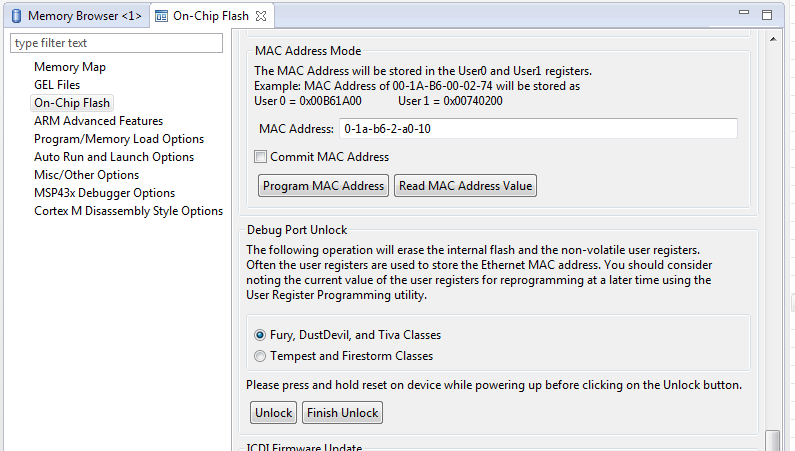Close the On-Chip Flash tab
This screenshot has width=795, height=451.
click(x=261, y=16)
